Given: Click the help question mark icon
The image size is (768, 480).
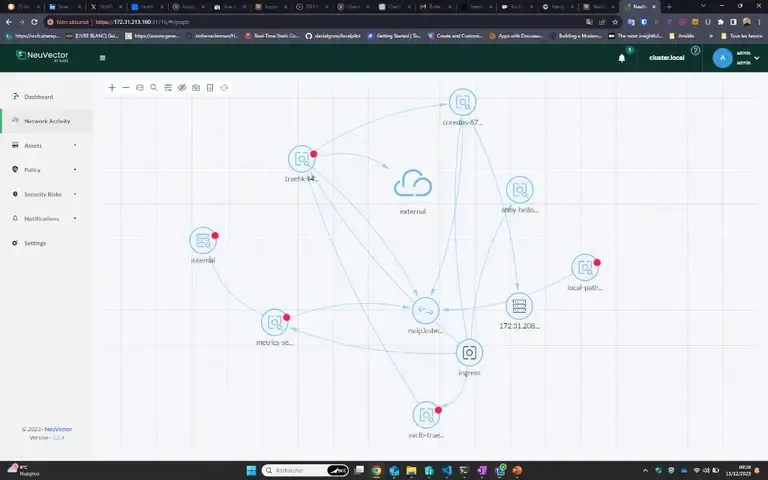Looking at the screenshot, I should coord(695,50).
